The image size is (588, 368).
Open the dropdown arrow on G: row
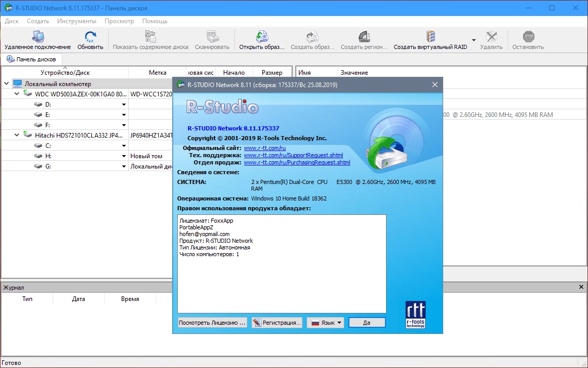[x=124, y=166]
